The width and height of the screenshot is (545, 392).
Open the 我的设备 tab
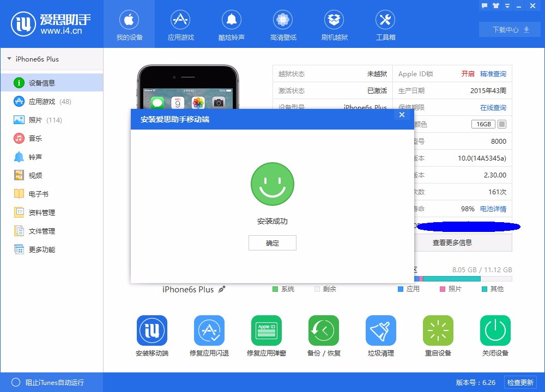point(129,25)
